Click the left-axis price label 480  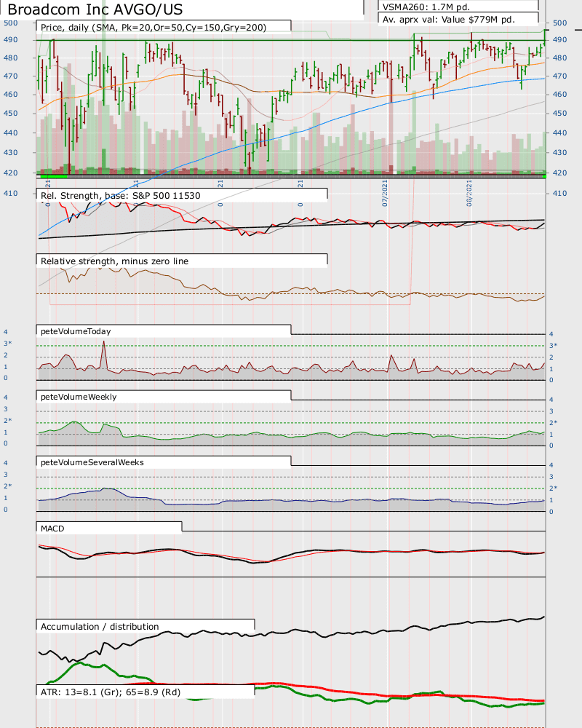[x=10, y=58]
